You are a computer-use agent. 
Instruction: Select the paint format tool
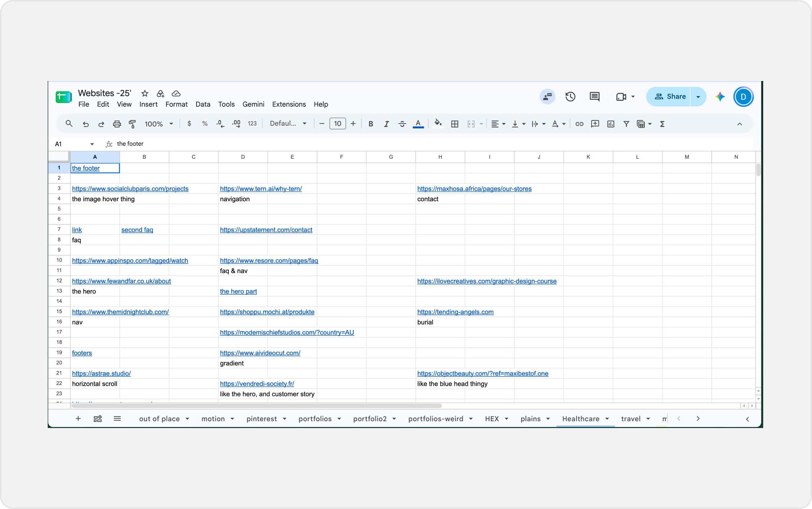click(132, 124)
